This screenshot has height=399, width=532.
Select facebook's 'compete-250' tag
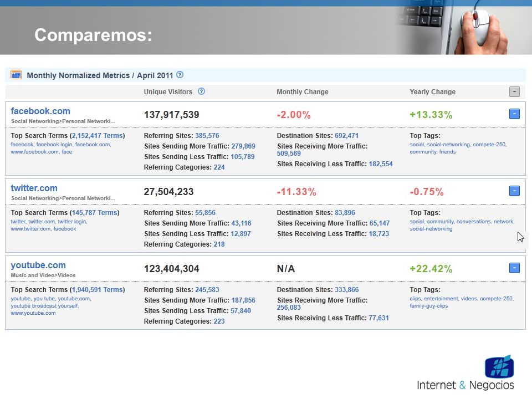pos(489,145)
